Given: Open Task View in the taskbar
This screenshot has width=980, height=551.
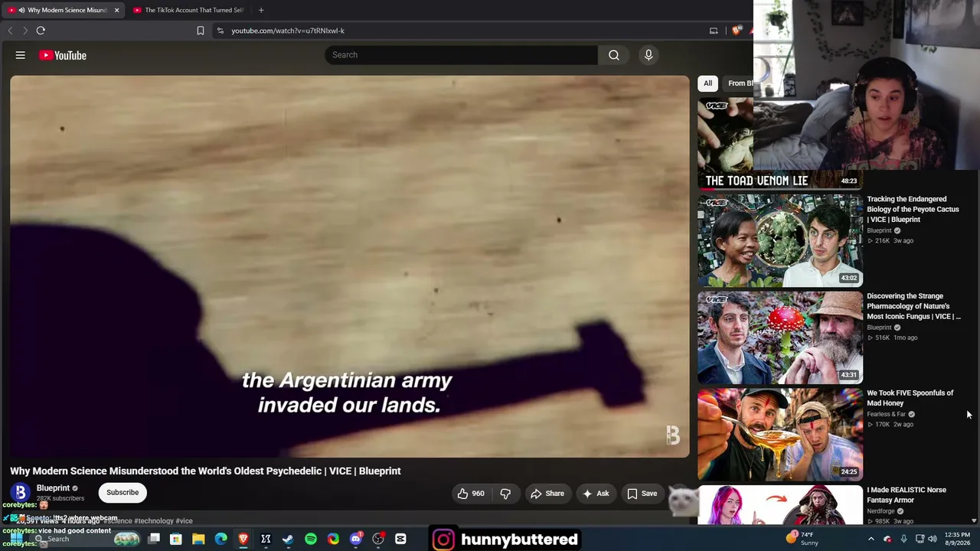Looking at the screenshot, I should click(154, 540).
